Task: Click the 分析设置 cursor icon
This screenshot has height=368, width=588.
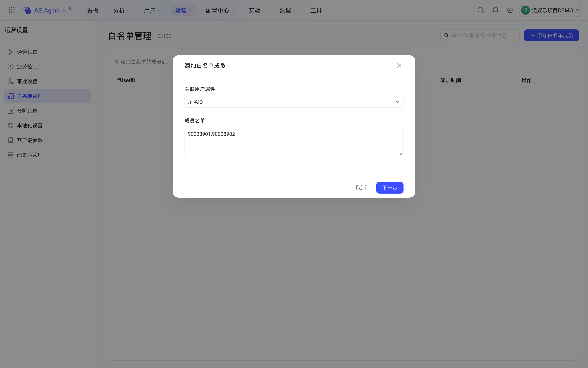Action: [10, 111]
